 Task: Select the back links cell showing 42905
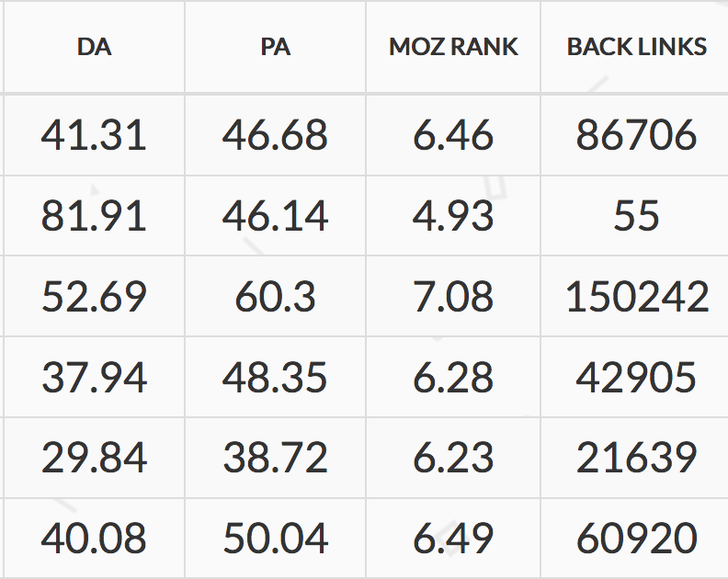[x=636, y=377]
